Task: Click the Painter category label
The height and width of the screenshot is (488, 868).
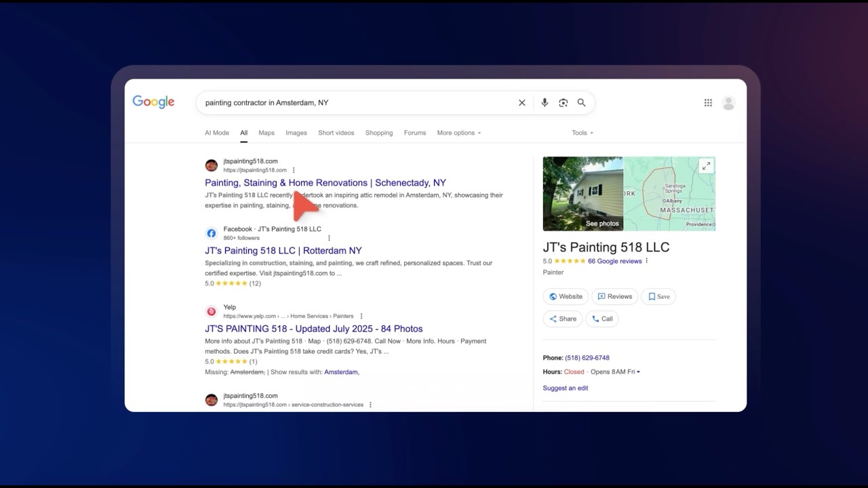Action: (553, 272)
